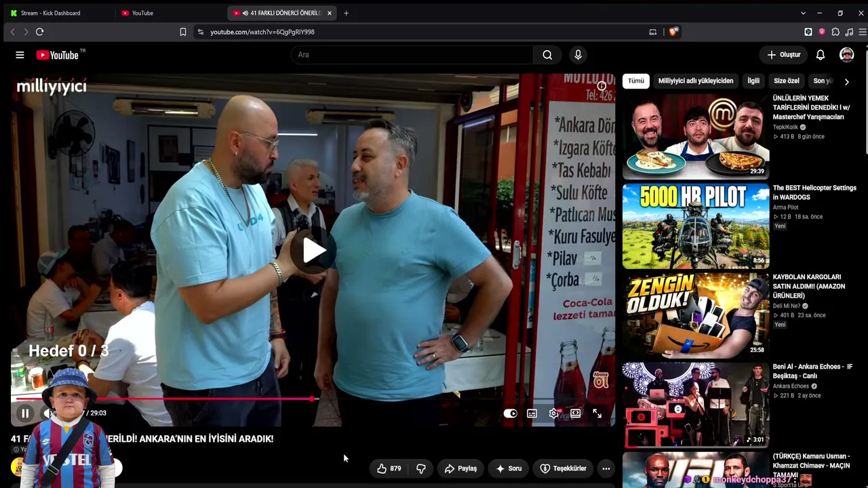This screenshot has height=488, width=868.
Task: Select the Size özel filter chip
Action: pos(787,81)
